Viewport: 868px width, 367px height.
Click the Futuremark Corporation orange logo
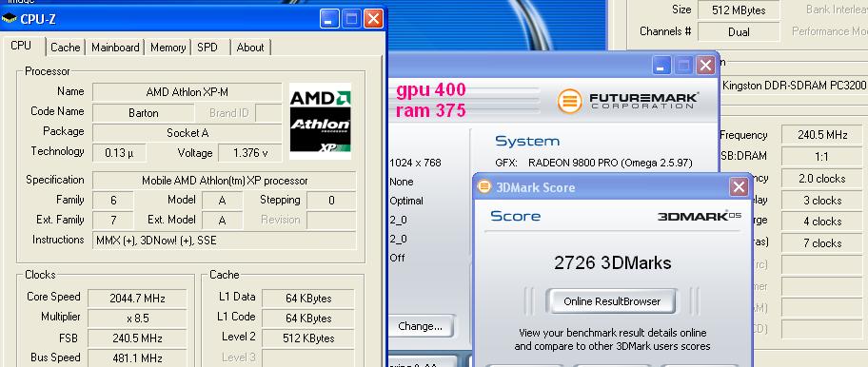point(569,101)
